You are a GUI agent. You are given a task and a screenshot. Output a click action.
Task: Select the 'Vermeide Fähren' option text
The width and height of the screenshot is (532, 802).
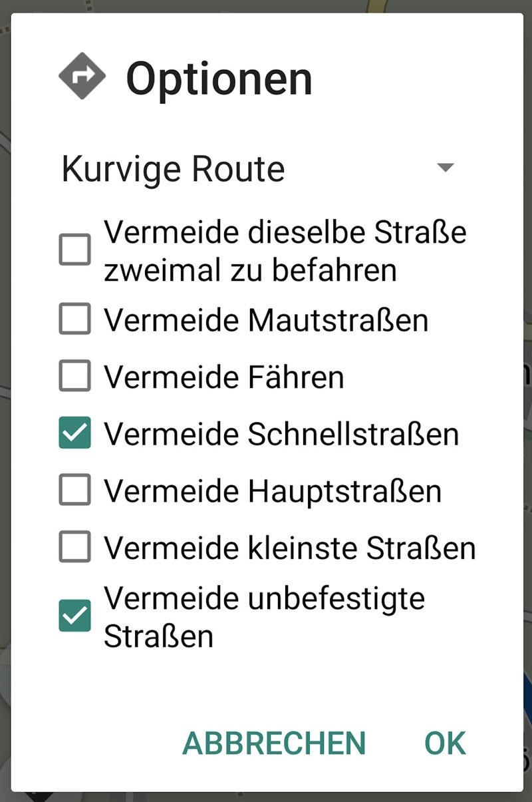click(224, 377)
